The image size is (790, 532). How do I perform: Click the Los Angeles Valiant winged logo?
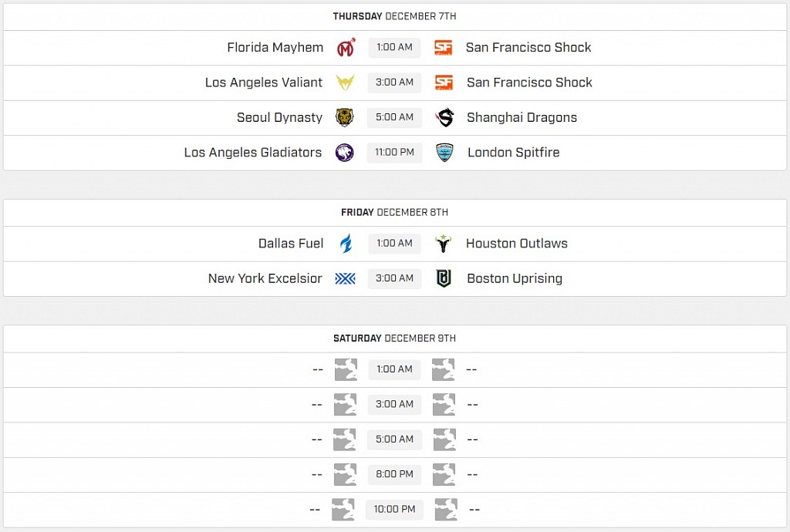(346, 82)
